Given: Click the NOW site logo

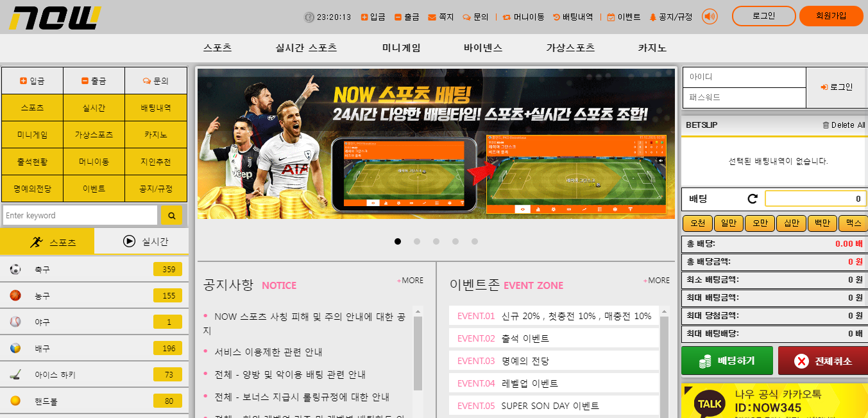Looking at the screenshot, I should 55,17.
